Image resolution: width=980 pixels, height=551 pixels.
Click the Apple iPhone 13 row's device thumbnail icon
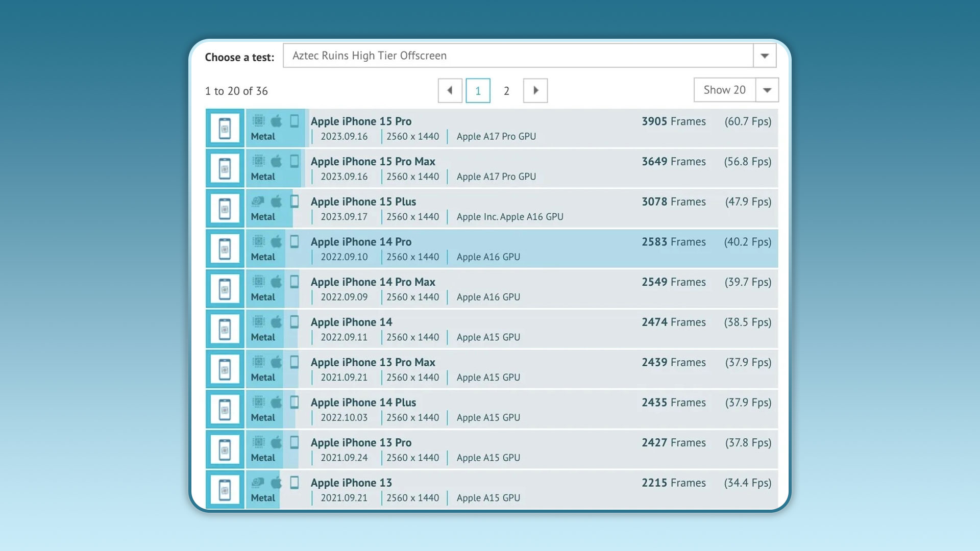(225, 490)
